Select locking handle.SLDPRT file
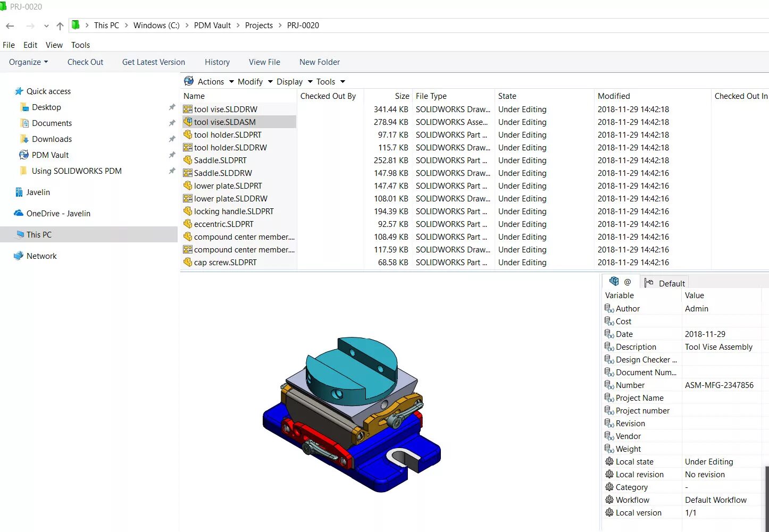This screenshot has width=769, height=532. [233, 211]
